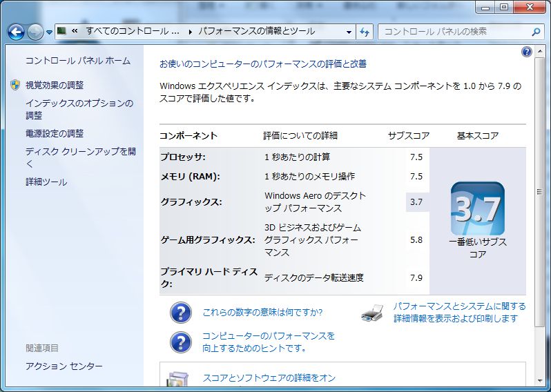Click ディスクのデータ転送速度 description text
Image resolution: width=551 pixels, height=392 pixels.
coord(313,278)
